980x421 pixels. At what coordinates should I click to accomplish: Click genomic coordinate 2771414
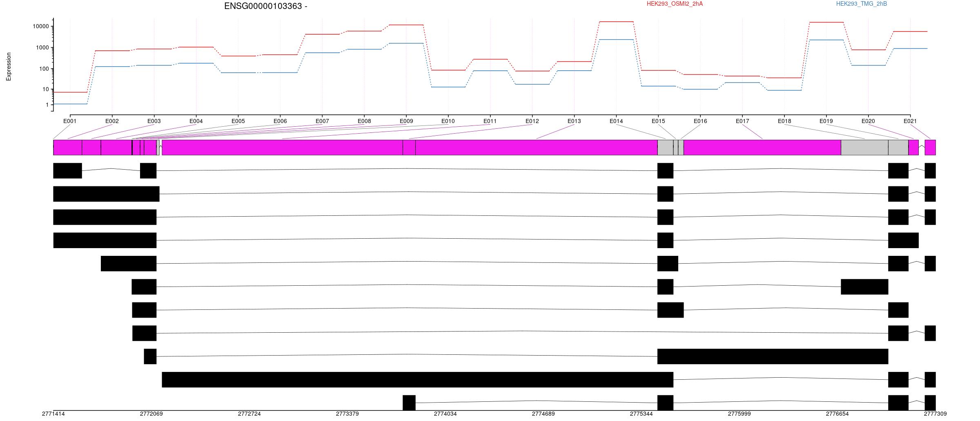(x=53, y=414)
